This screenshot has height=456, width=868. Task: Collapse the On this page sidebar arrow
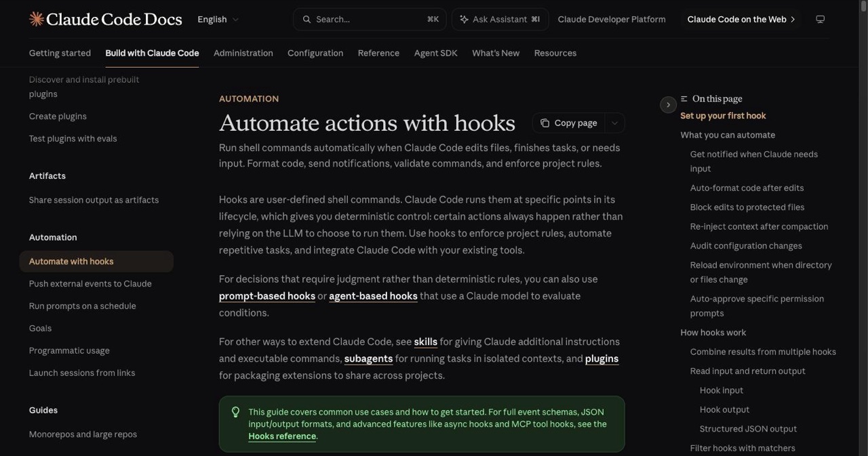(x=668, y=104)
